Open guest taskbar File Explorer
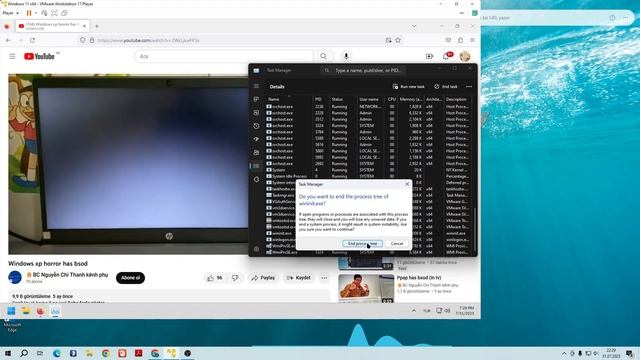This screenshot has width=640, height=360. [26, 311]
